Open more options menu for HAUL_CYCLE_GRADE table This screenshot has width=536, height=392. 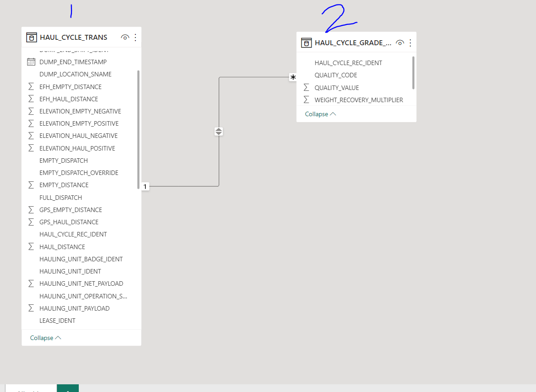pos(410,43)
